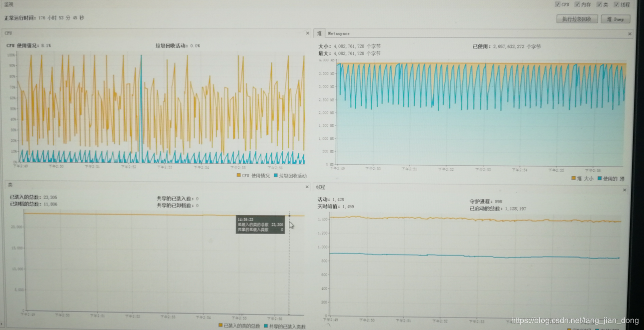This screenshot has height=330, width=644.
Task: Close the heap memory chart panel
Action: [630, 34]
